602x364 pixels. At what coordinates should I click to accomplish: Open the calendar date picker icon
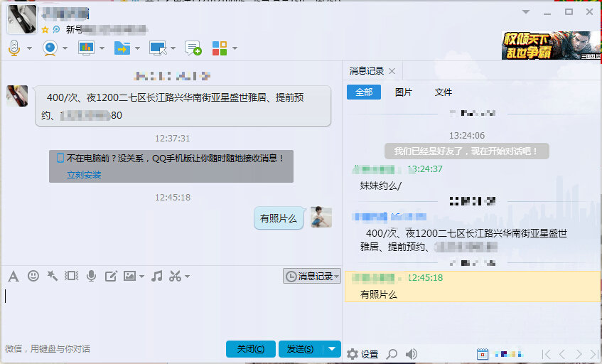pyautogui.click(x=483, y=353)
